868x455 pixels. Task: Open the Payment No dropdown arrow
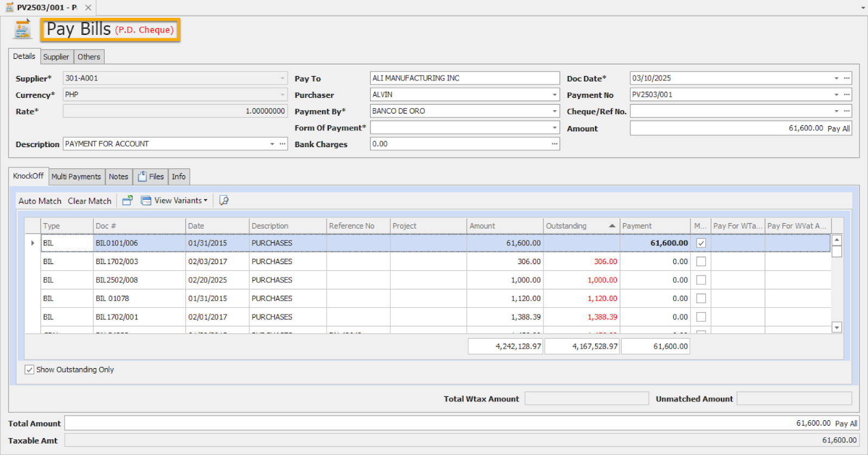[837, 94]
